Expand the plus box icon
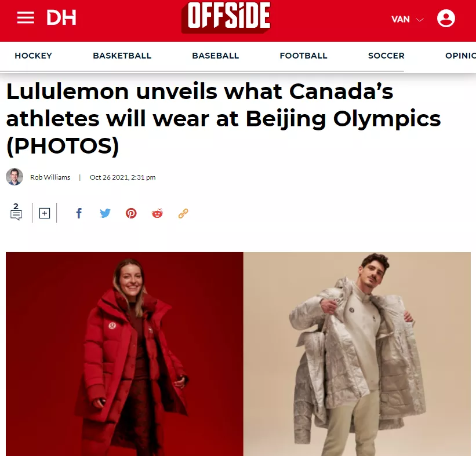The width and height of the screenshot is (476, 456). coord(45,213)
